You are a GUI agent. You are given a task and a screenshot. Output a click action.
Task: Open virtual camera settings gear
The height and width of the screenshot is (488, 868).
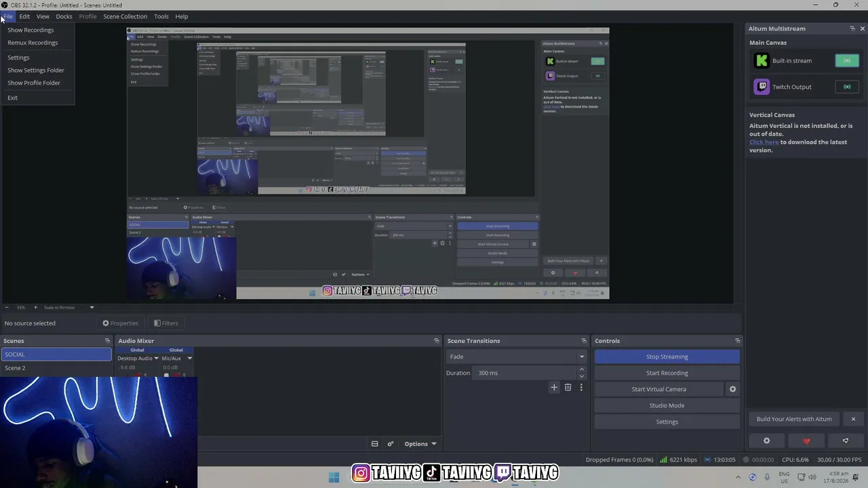pos(732,389)
